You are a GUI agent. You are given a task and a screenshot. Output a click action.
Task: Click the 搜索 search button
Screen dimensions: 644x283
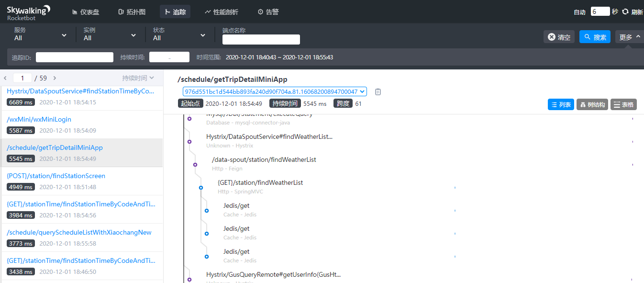[595, 37]
